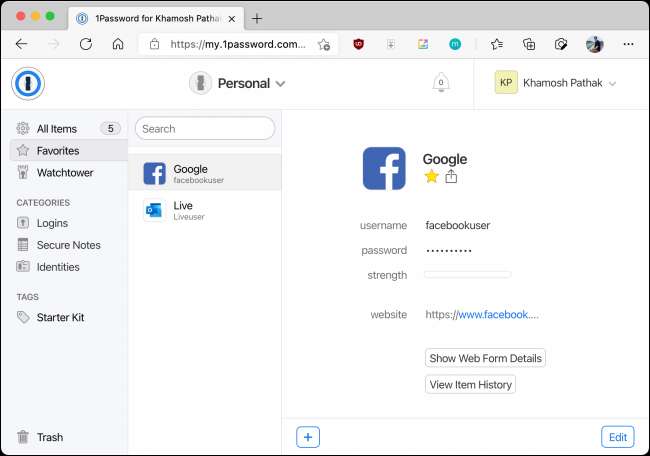650x456 pixels.
Task: Go back with the browser back arrow
Action: (x=21, y=44)
